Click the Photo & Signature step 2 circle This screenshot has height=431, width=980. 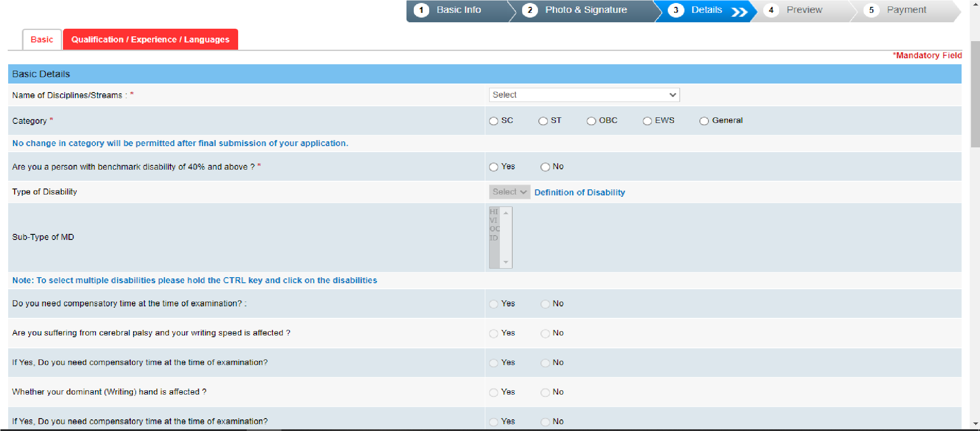530,10
